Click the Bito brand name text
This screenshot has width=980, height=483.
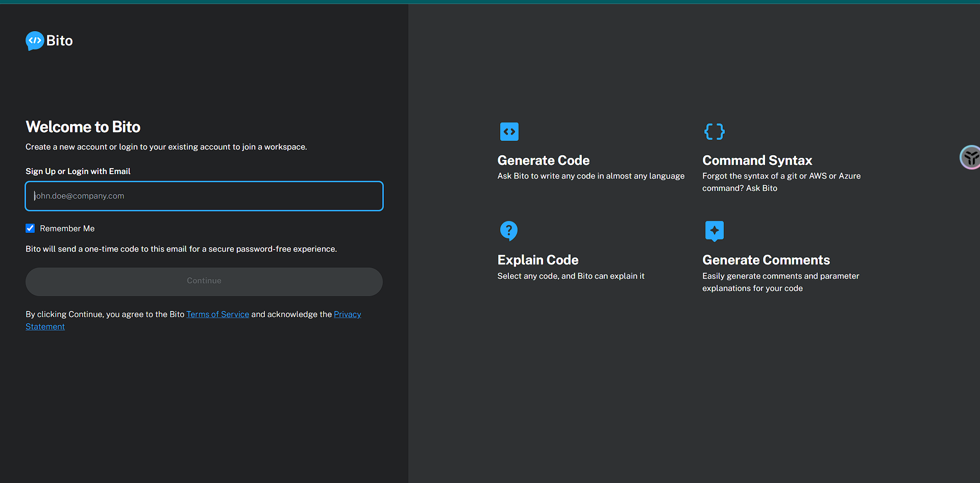pos(60,41)
